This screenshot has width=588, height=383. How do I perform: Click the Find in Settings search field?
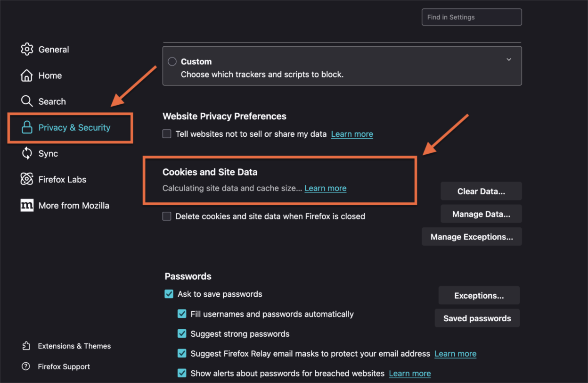coord(472,17)
